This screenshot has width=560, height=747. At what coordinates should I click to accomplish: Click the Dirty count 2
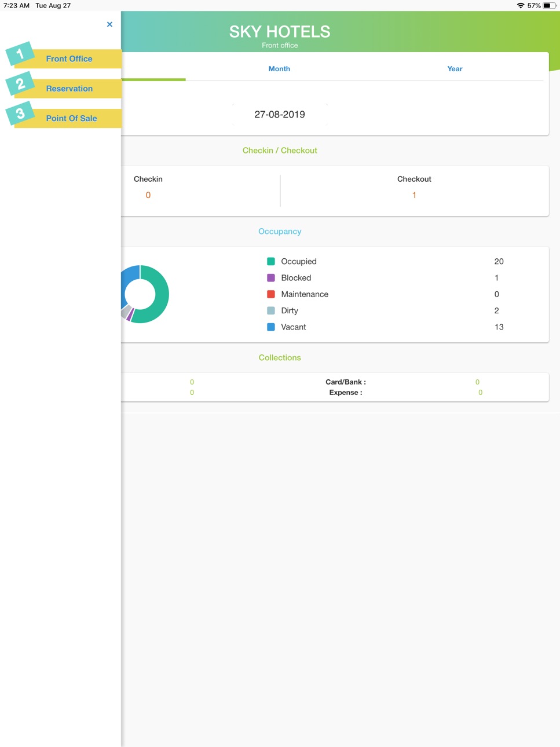click(x=496, y=310)
